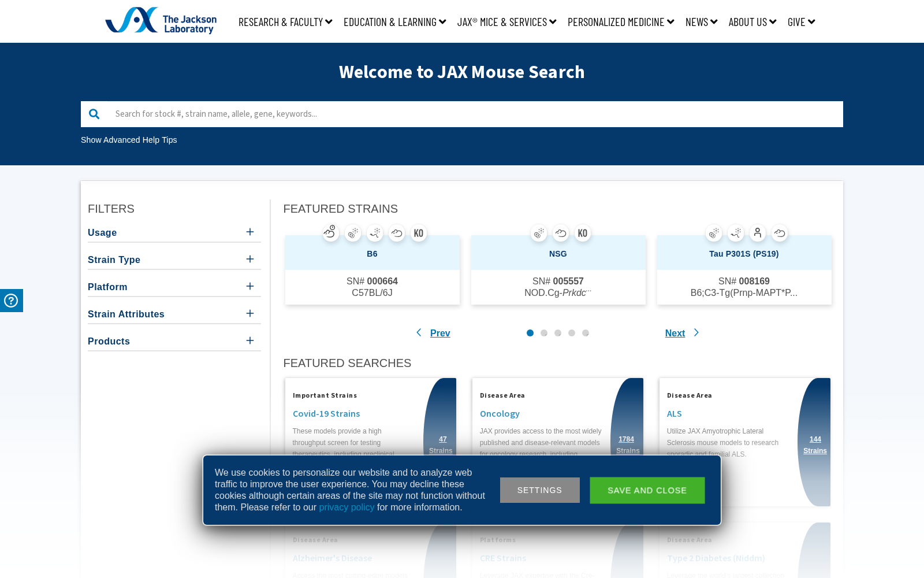
Task: Open ALS featured search
Action: coord(674,413)
